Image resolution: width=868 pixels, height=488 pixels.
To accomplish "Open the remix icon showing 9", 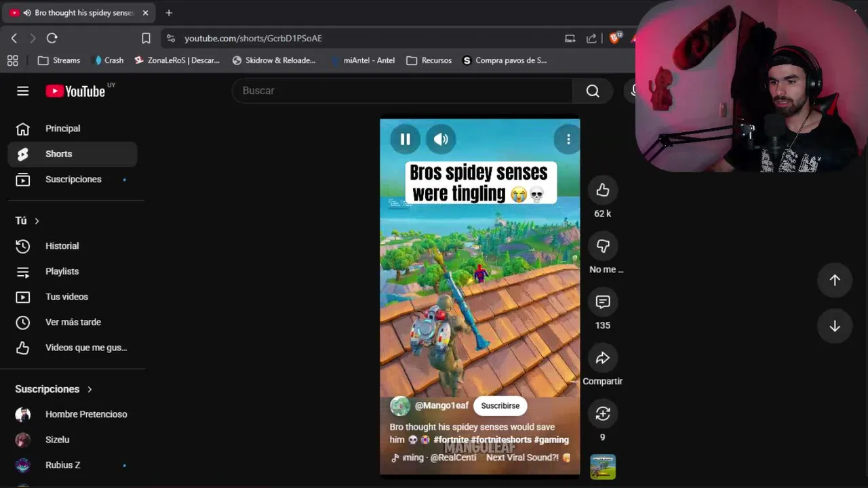I will [603, 413].
